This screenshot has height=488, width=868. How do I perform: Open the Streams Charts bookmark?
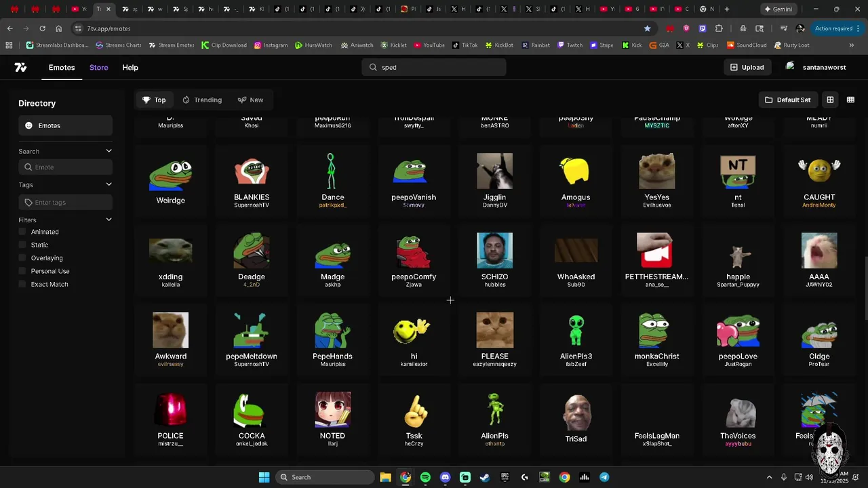(x=119, y=45)
